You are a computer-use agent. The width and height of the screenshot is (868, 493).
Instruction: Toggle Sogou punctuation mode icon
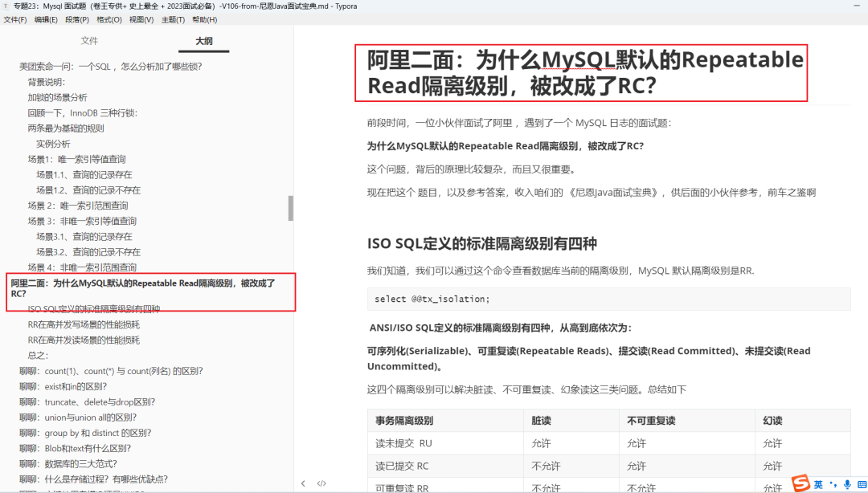833,485
